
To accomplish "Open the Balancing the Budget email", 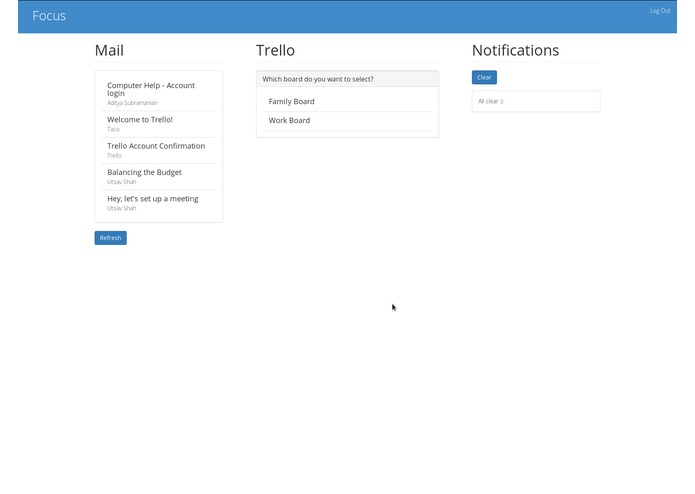I will point(159,177).
